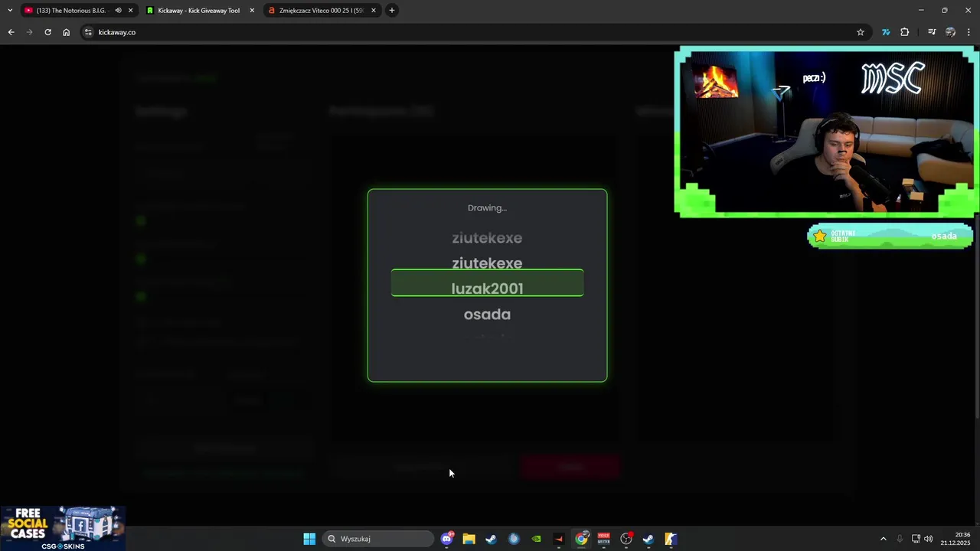980x551 pixels.
Task: Click the Wyszukaj taskbar search box
Action: pos(378,539)
